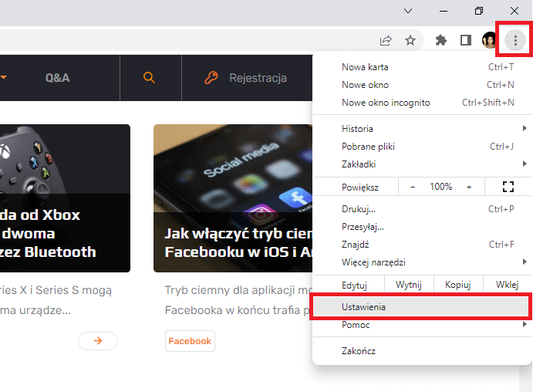Click the orange search magnifier icon
The width and height of the screenshot is (533, 392).
[x=149, y=77]
